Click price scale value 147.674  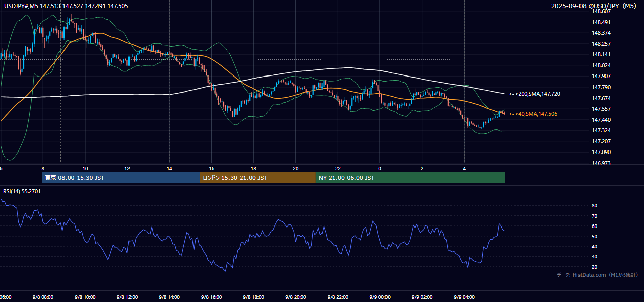(602, 98)
